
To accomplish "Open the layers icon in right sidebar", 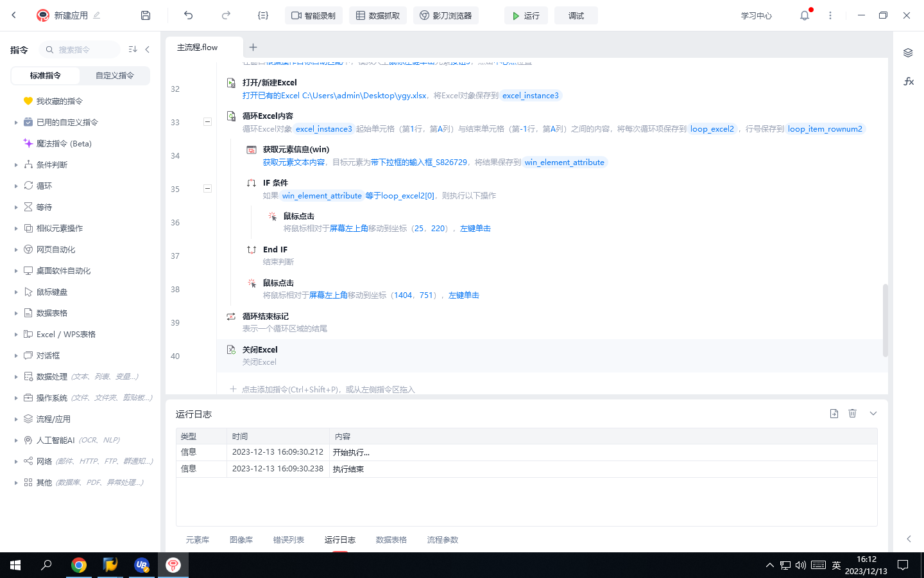I will [908, 53].
